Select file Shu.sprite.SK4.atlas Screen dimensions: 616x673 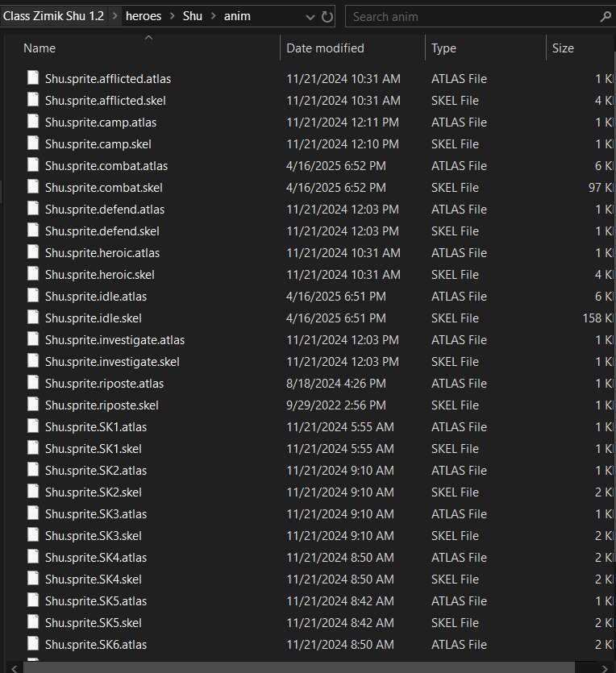96,558
